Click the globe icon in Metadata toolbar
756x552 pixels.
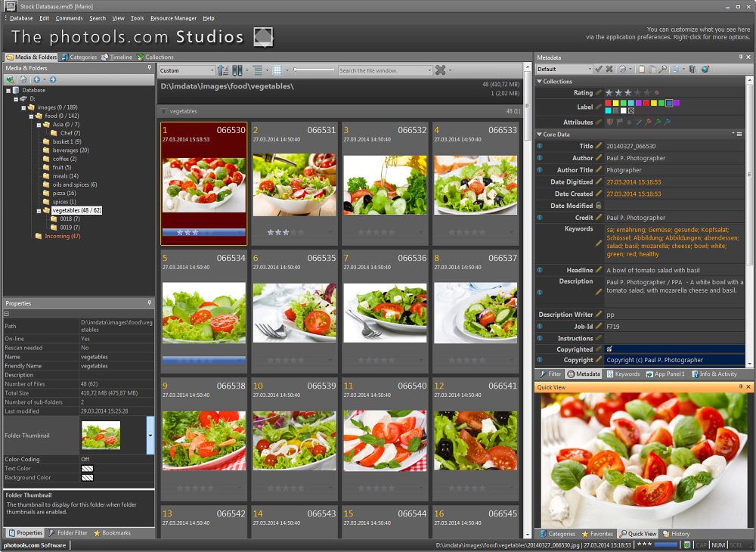pyautogui.click(x=705, y=69)
